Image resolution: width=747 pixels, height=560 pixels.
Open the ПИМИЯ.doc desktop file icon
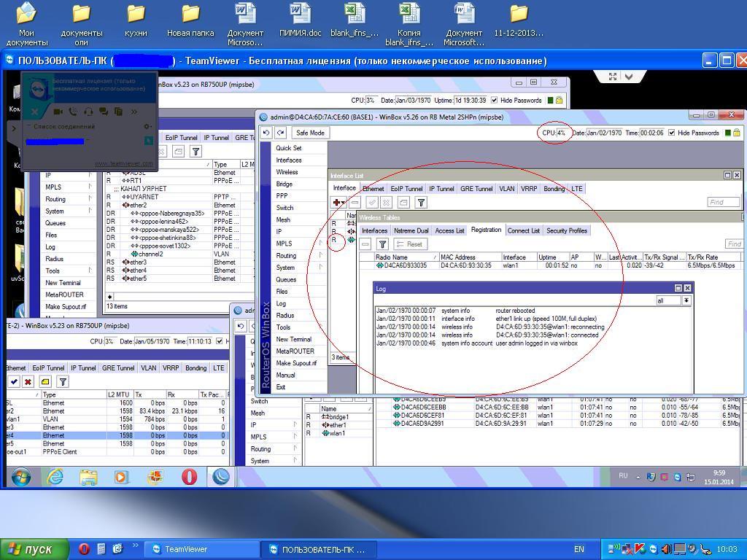(300, 20)
